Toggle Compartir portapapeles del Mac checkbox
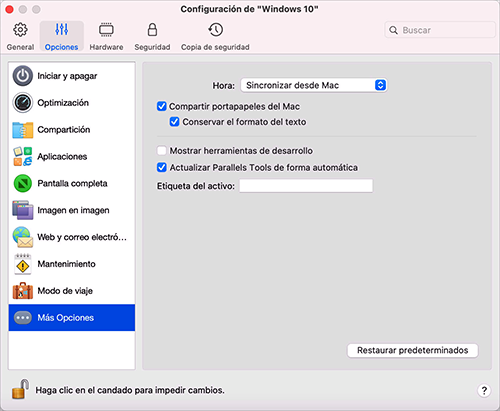Screen dimensions: 500x411 pos(162,106)
